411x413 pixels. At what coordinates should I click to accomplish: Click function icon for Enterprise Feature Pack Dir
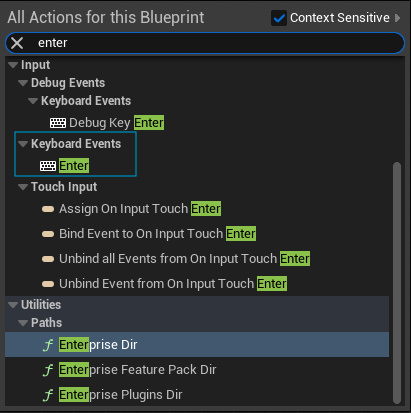(x=48, y=370)
